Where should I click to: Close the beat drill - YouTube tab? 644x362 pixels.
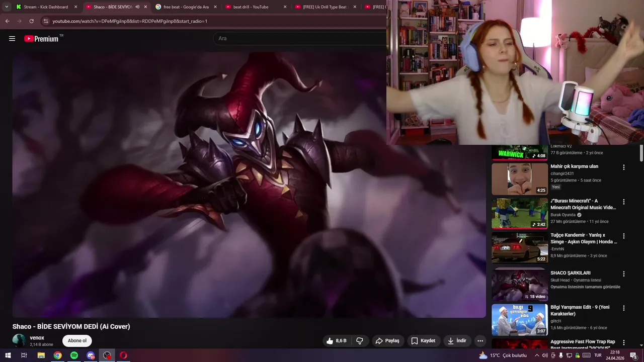point(285,7)
